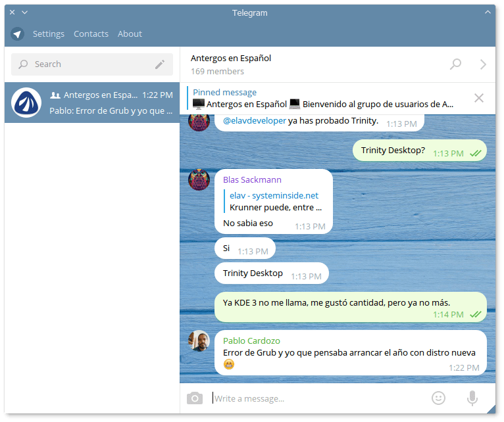Click the 'Trinity Desktop?' message bubble
The width and height of the screenshot is (504, 422).
coord(420,151)
